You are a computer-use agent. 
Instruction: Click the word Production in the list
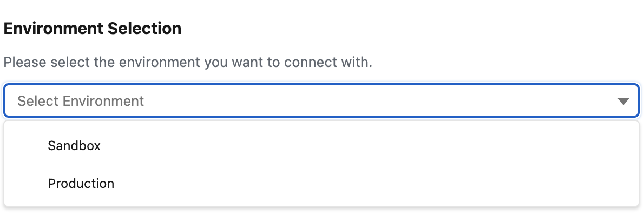(81, 184)
